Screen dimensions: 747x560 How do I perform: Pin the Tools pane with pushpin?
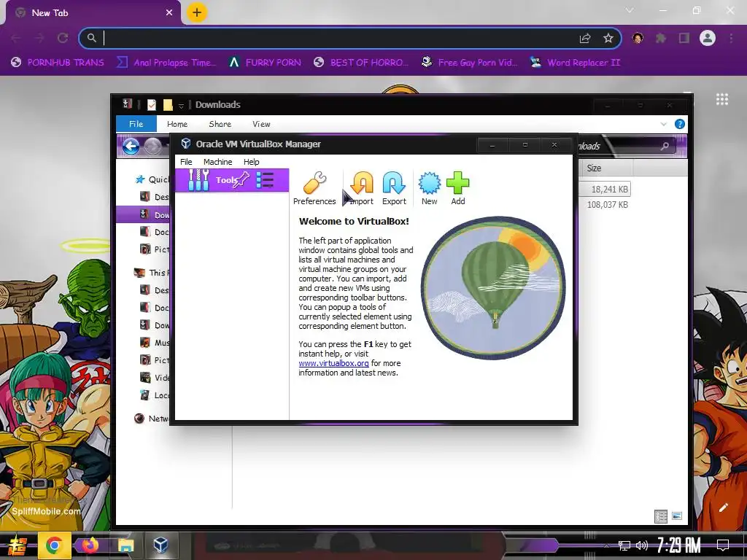(241, 179)
